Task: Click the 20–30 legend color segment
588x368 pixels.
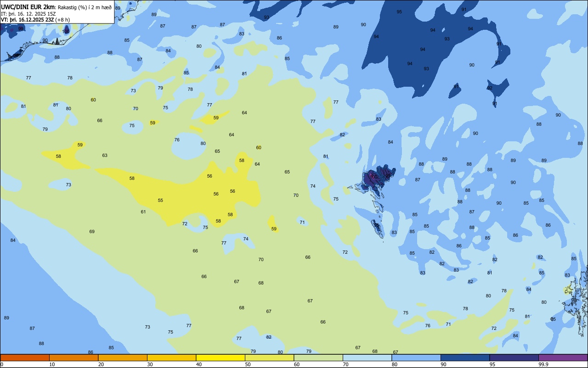Action: (x=123, y=357)
